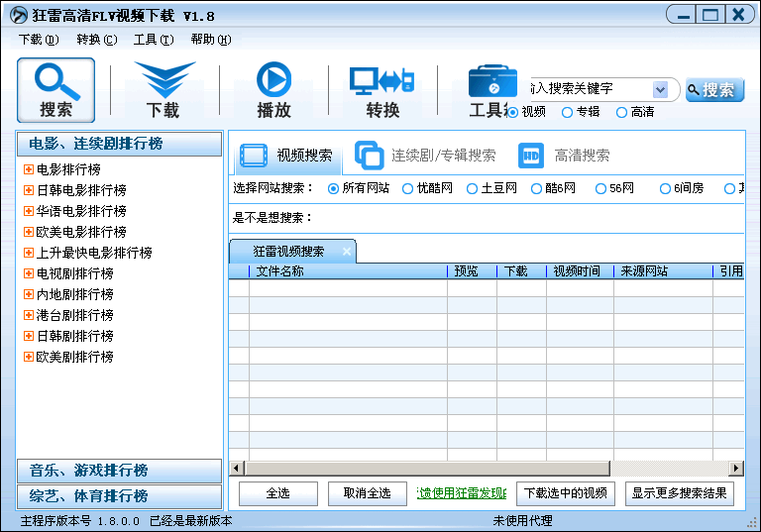Expand 内地剧排行榜 tree node
761x532 pixels.
click(29, 294)
